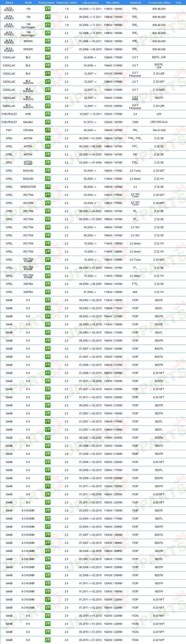Click fuel icon in Opel Vectra 38_ row
Screen dimensions: 186x644
tap(48, 219)
